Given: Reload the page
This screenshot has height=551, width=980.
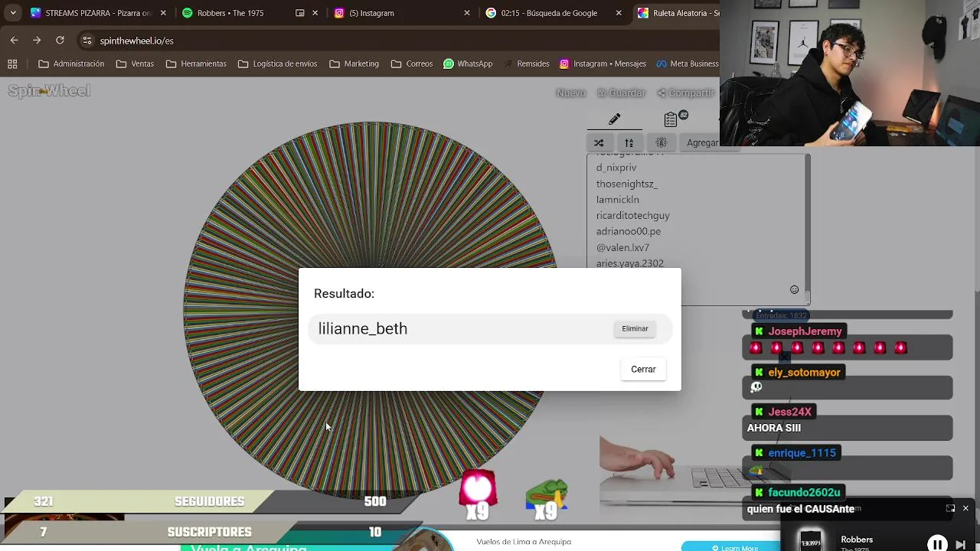Looking at the screenshot, I should point(60,40).
